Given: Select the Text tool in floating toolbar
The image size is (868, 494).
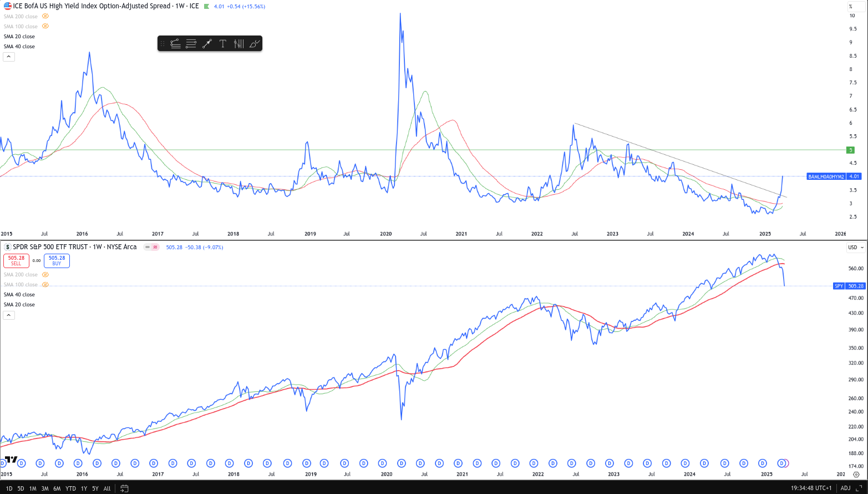Looking at the screenshot, I should coord(223,44).
